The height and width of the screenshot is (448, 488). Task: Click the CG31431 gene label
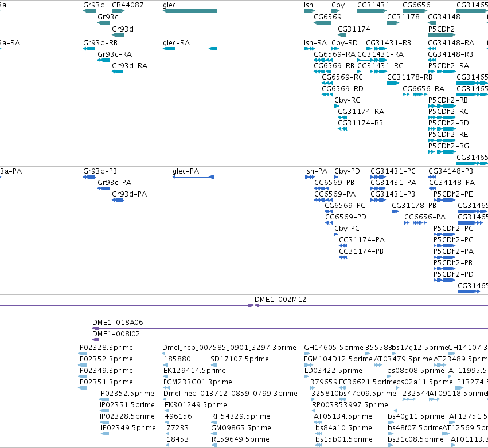373,5
